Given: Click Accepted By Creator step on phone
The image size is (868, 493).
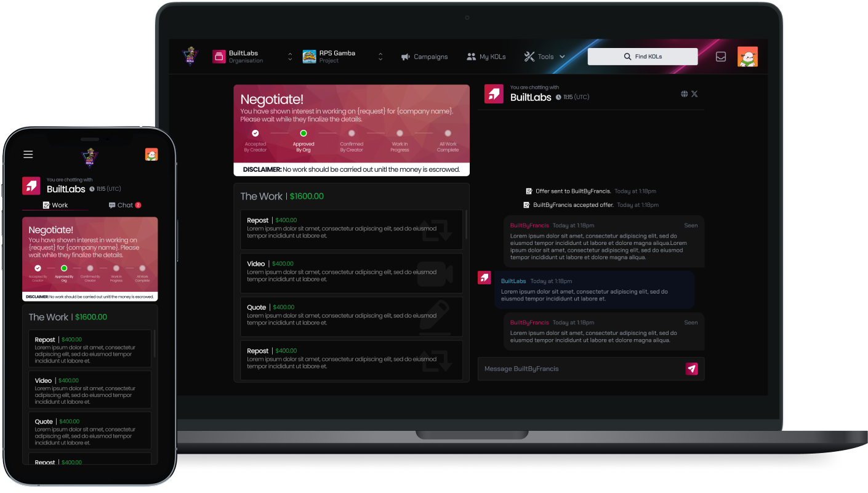Looking at the screenshot, I should 38,274.
